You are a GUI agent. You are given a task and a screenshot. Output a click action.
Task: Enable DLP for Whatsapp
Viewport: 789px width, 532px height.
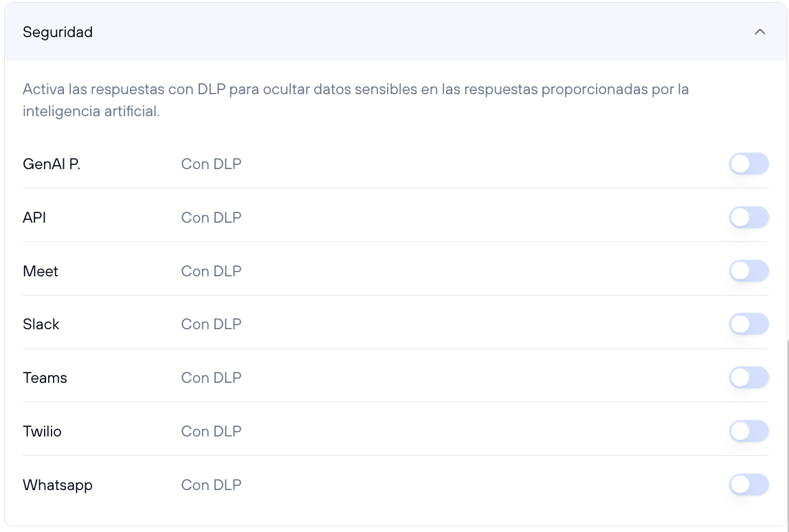pos(748,485)
